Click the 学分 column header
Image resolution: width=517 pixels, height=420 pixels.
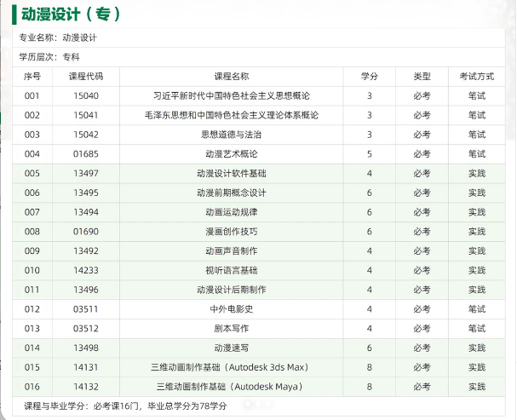point(370,77)
